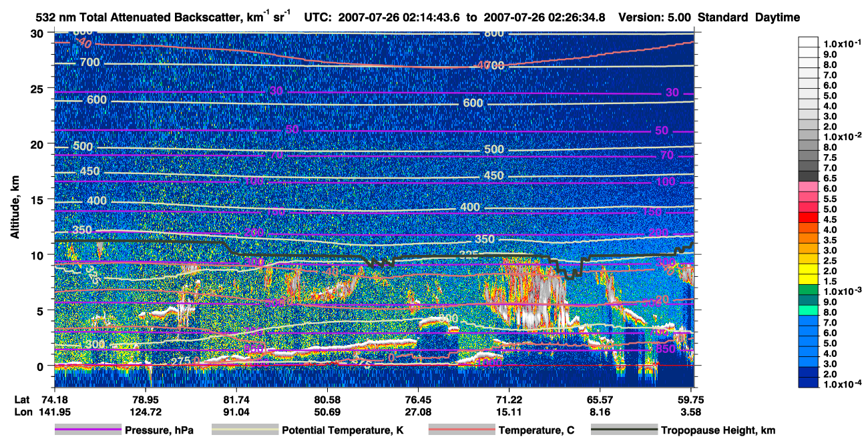The width and height of the screenshot is (868, 445).
Task: Click the 'Temperature, C' legend label
Action: [536, 430]
